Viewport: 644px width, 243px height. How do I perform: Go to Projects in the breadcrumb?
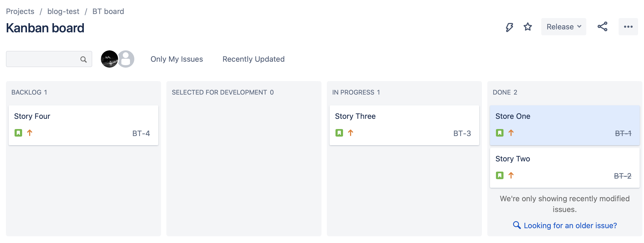[20, 11]
